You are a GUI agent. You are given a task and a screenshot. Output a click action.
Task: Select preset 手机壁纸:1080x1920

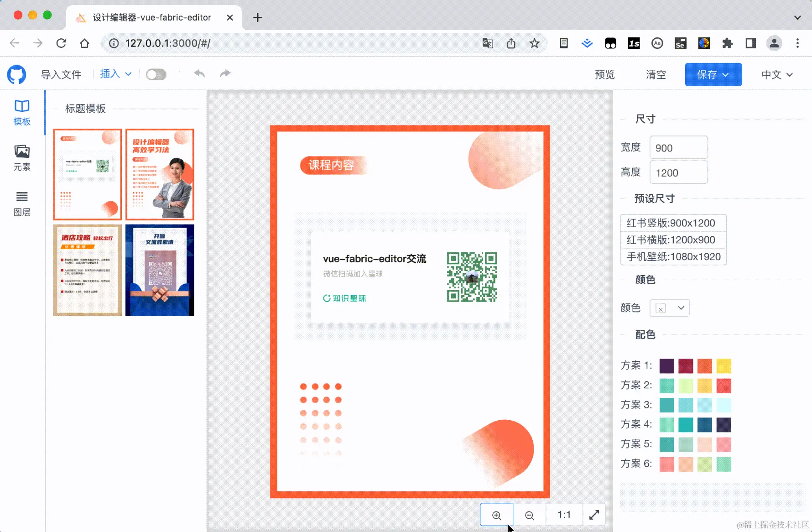coord(673,256)
